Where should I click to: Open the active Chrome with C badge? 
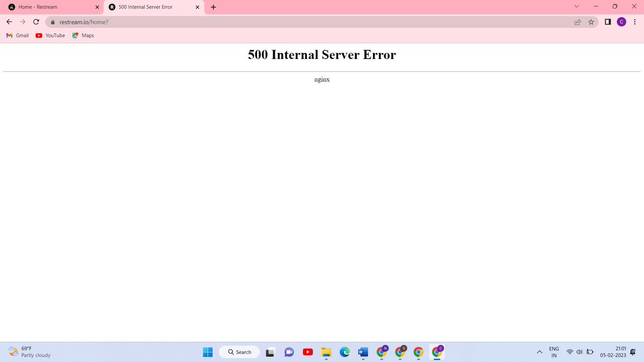point(437,352)
